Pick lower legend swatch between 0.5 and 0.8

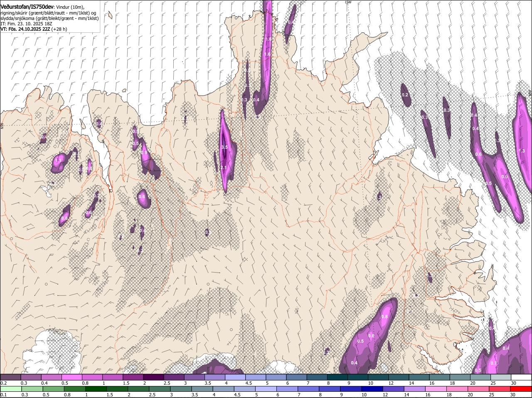53,389
